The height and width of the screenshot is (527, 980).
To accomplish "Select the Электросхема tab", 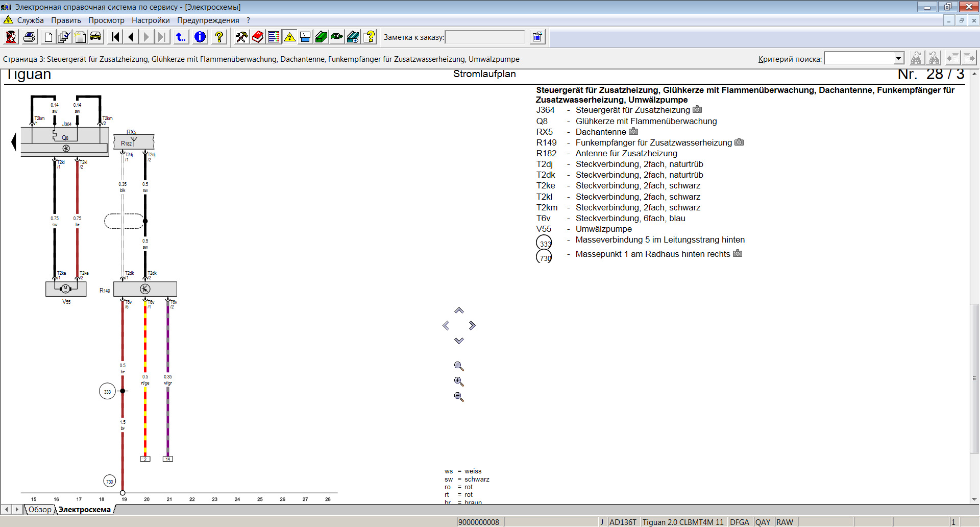I will pos(85,509).
